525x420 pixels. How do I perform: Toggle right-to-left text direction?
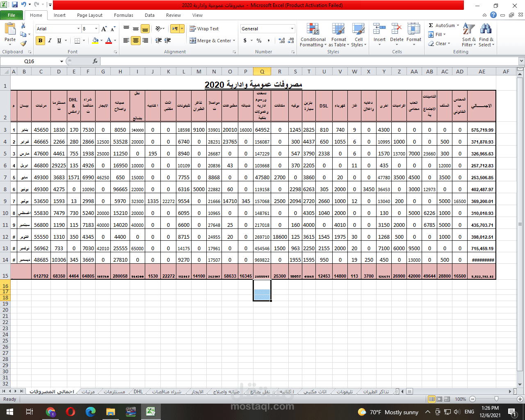pos(175,29)
